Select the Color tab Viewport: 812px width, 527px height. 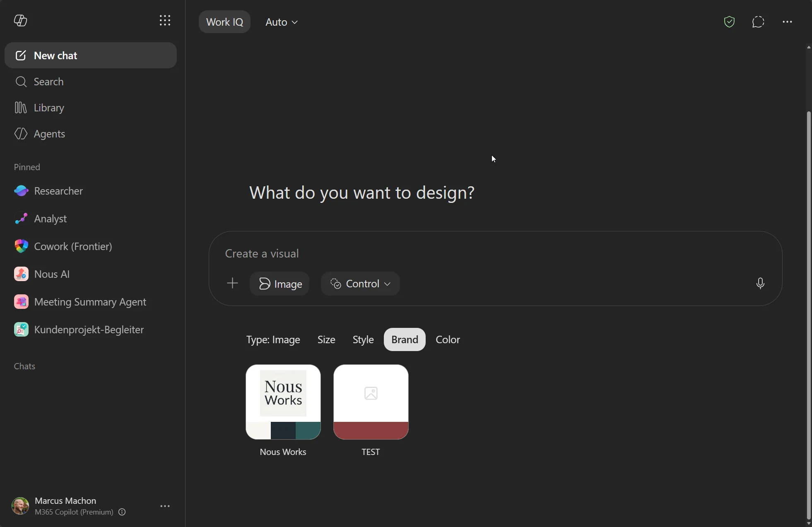(448, 339)
